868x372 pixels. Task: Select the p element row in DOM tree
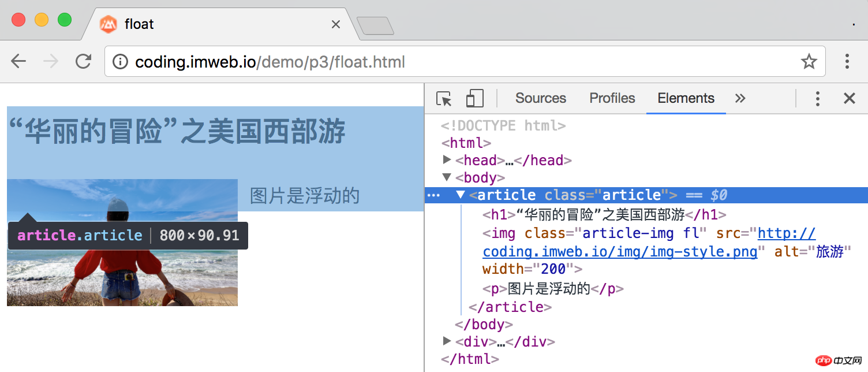click(553, 288)
